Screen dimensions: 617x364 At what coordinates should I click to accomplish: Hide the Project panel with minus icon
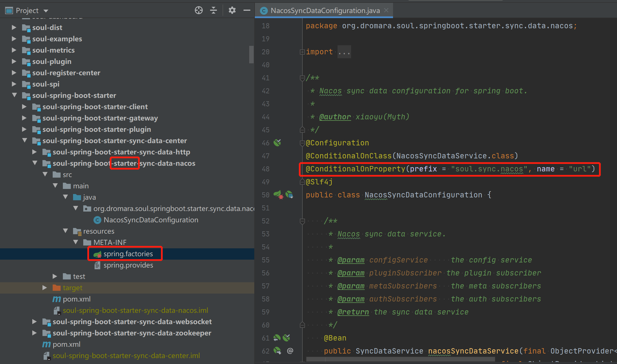coord(247,10)
